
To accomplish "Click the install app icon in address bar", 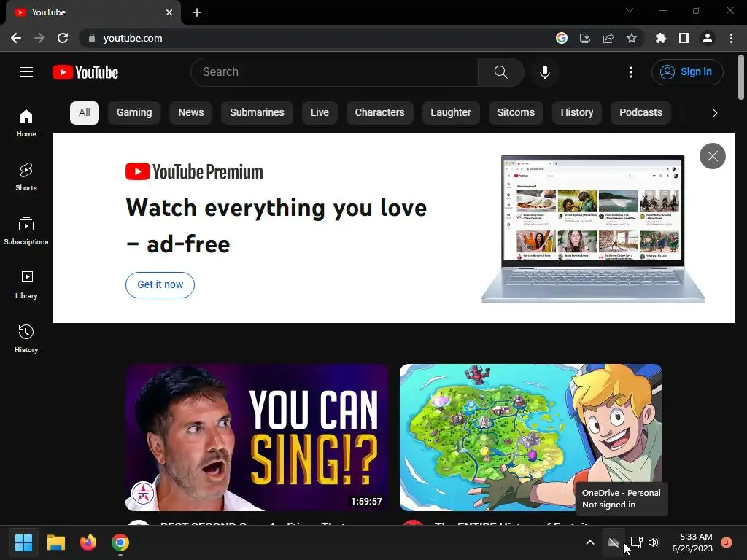I will tap(585, 38).
